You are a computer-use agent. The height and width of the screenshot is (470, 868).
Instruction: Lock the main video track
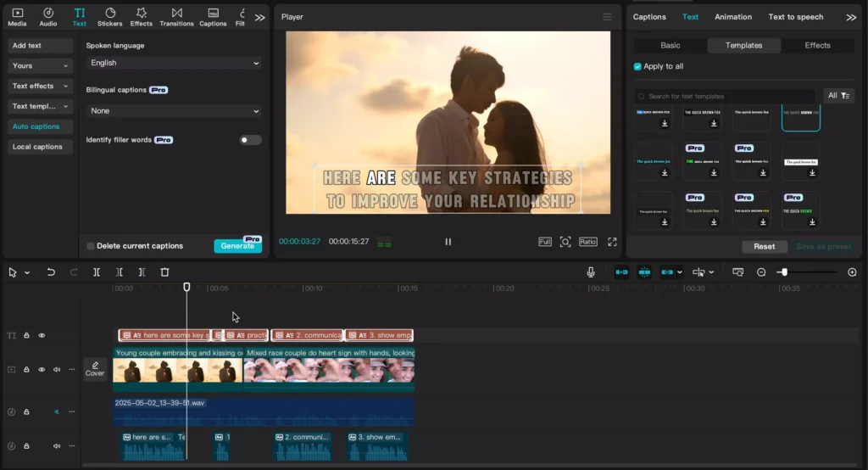(x=26, y=370)
